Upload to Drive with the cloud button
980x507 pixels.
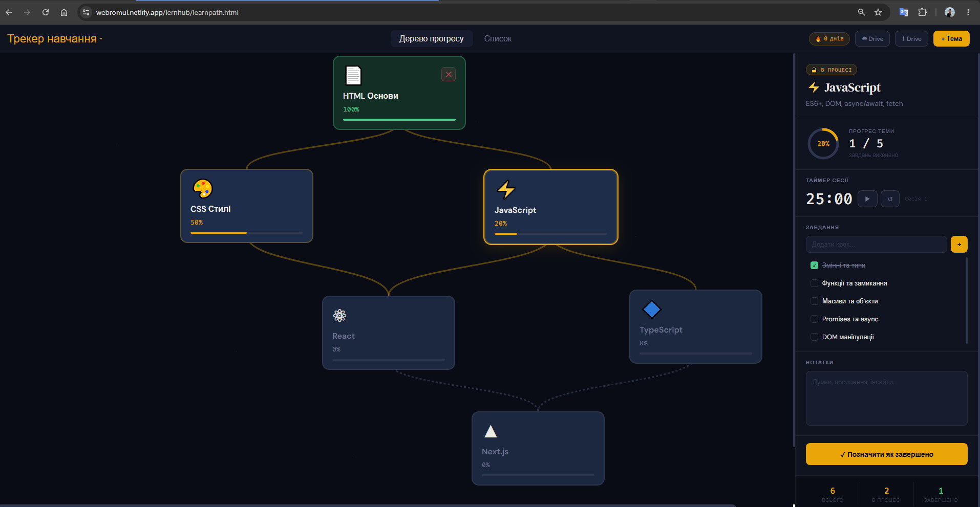[872, 39]
